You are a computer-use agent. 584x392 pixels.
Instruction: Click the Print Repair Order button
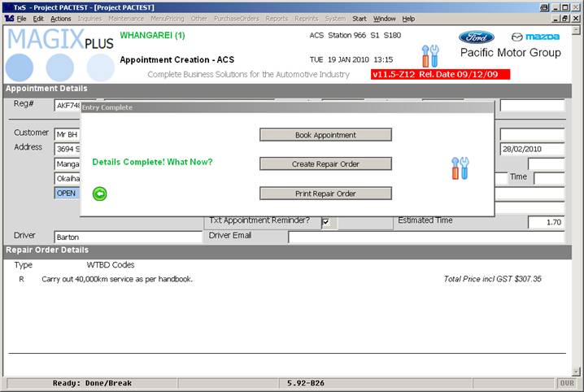325,194
